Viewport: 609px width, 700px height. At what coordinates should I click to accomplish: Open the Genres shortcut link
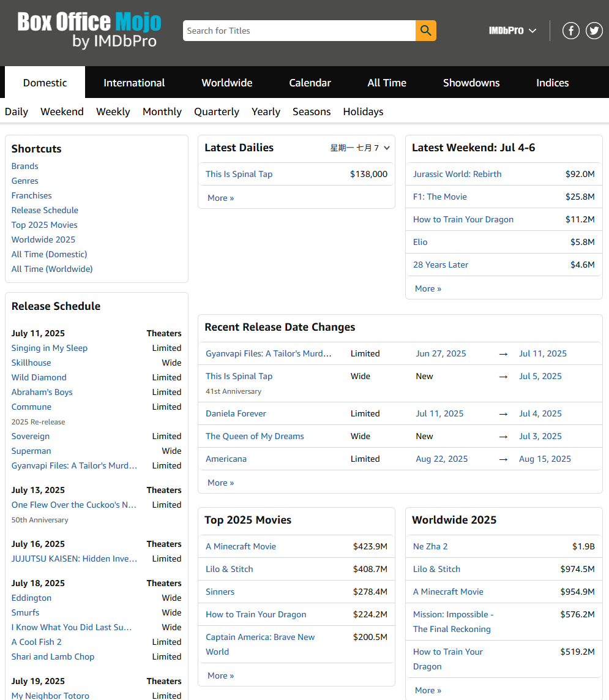point(25,181)
